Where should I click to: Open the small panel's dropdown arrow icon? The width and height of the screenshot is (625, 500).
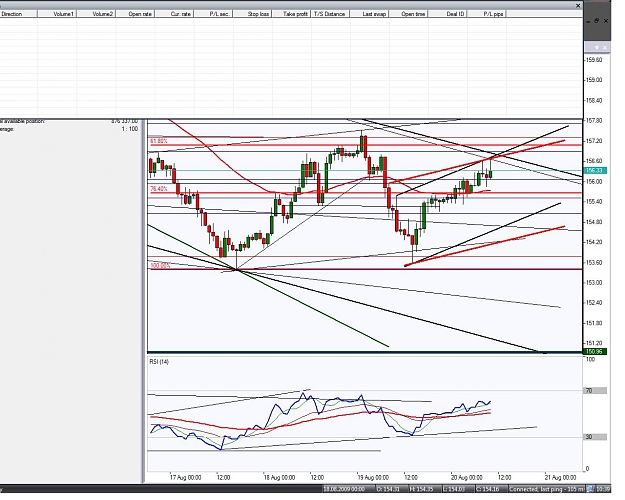tap(597, 47)
